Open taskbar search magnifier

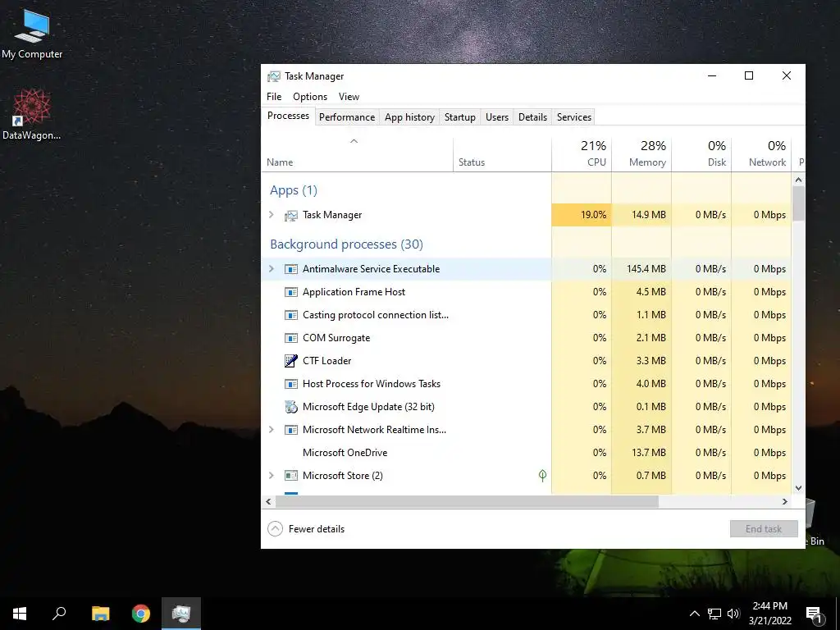pyautogui.click(x=59, y=614)
